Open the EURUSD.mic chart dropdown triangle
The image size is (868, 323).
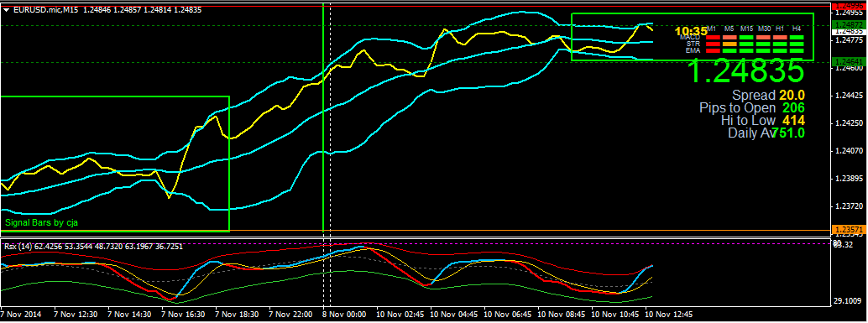[6, 10]
